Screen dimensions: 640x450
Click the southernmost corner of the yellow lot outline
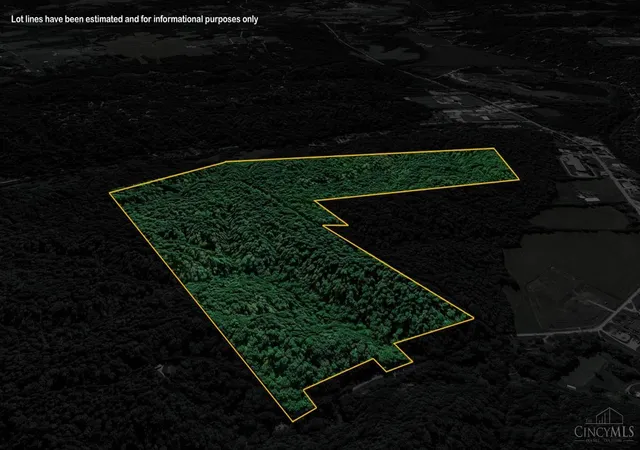click(292, 421)
